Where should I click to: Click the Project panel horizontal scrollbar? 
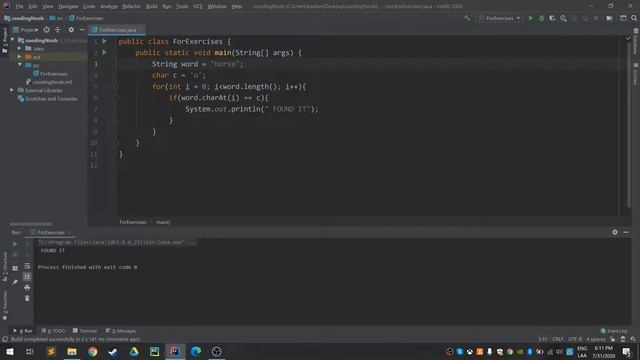pyautogui.click(x=31, y=224)
